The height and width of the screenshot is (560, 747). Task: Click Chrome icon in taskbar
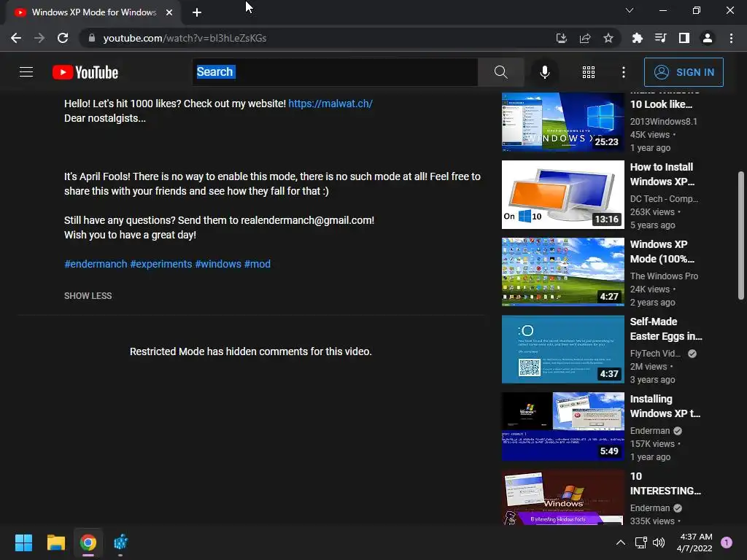click(88, 542)
